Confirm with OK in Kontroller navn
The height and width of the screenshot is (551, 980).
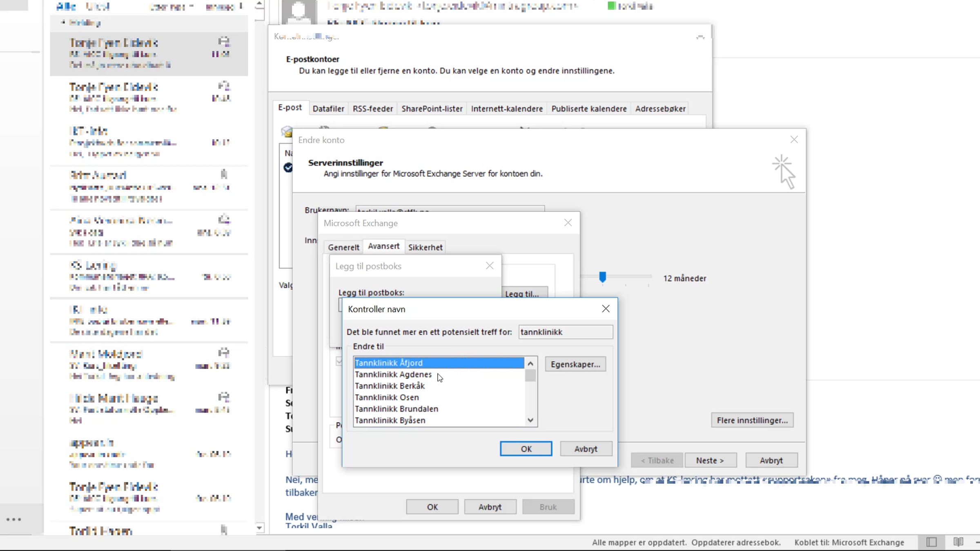[526, 449]
